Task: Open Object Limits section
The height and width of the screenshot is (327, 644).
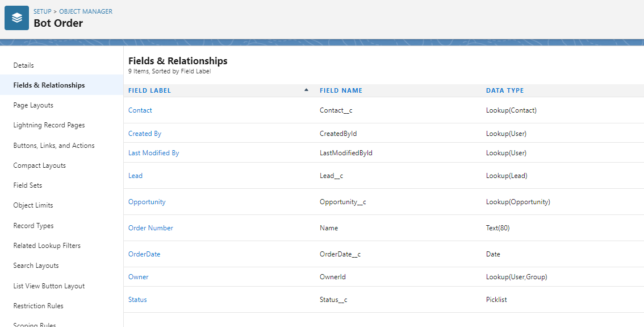Action: click(x=33, y=205)
